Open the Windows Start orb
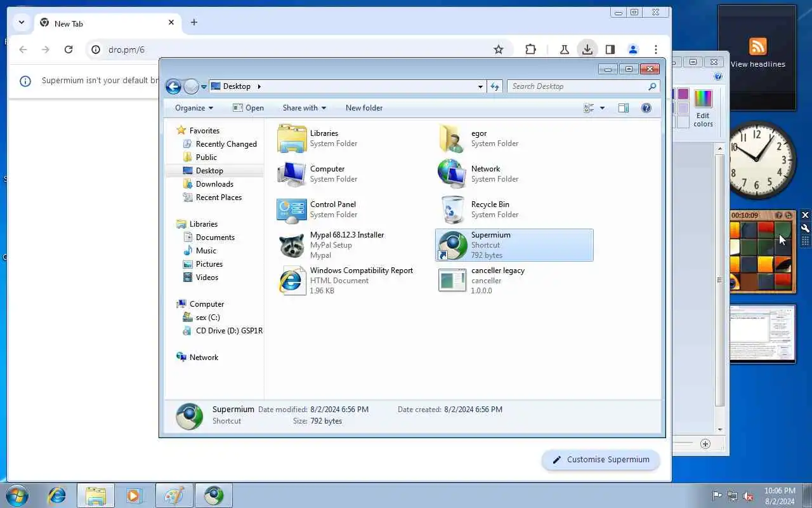Image resolution: width=812 pixels, height=508 pixels. click(x=16, y=495)
